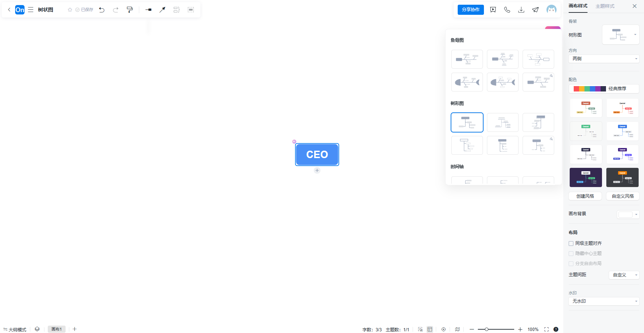Viewport: 644px width, 333px height.
Task: Start presentation mode icon
Action: [x=493, y=10]
